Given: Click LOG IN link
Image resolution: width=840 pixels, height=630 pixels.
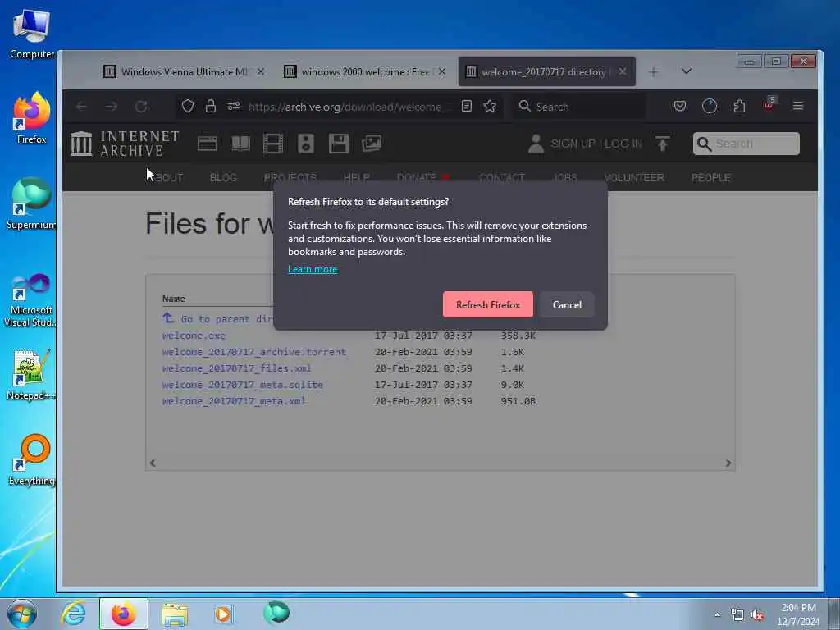Looking at the screenshot, I should tap(623, 144).
